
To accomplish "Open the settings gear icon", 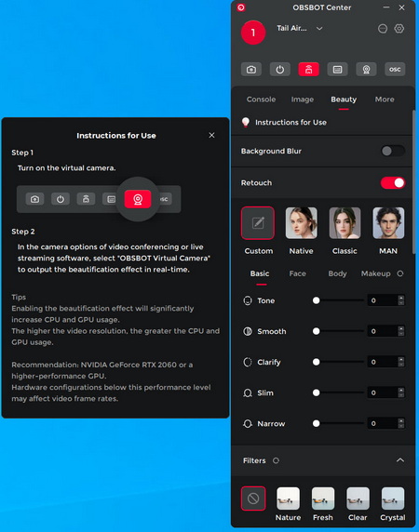I will tap(399, 29).
